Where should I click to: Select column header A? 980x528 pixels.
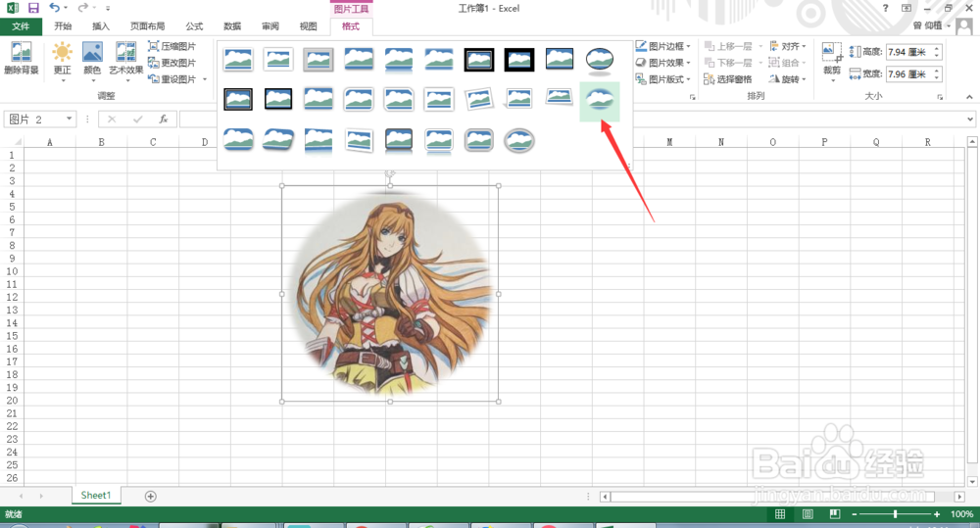pos(49,142)
